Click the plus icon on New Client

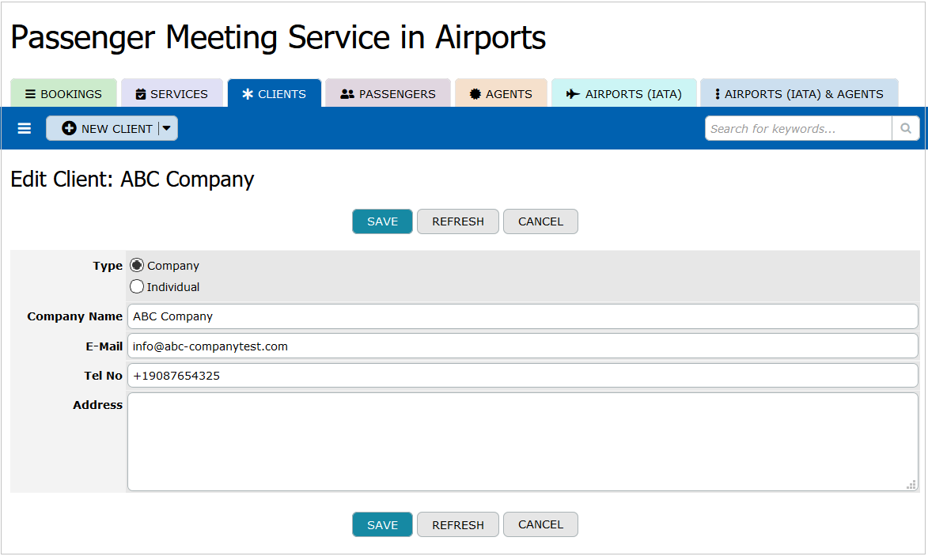coord(69,128)
